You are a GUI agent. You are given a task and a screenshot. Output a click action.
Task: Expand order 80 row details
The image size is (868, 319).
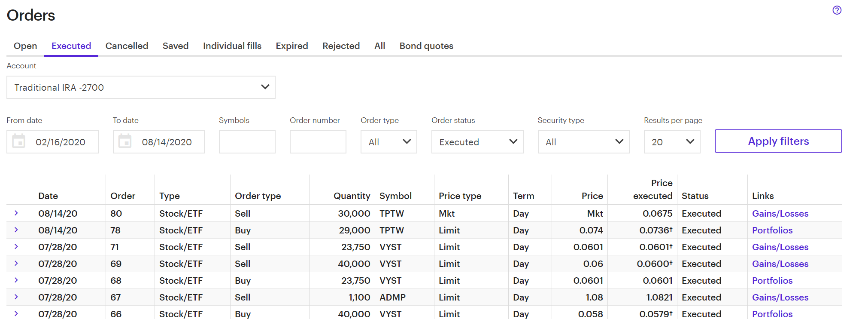click(16, 213)
